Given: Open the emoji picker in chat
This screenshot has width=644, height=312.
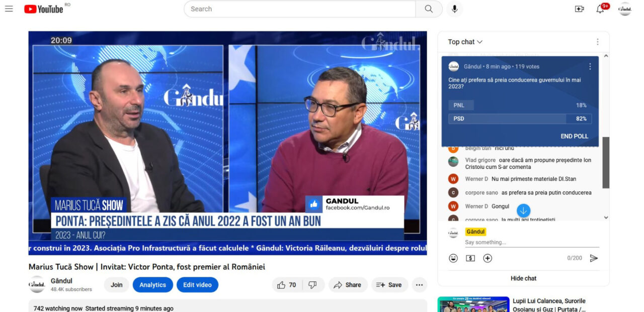Looking at the screenshot, I should click(453, 258).
